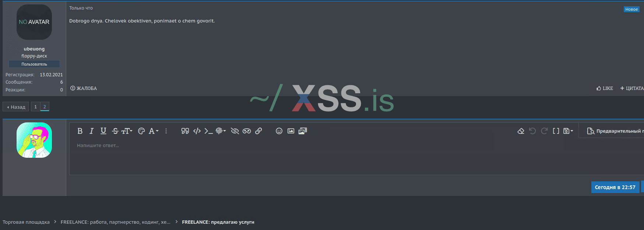Click the Новое label on the post

tap(631, 9)
